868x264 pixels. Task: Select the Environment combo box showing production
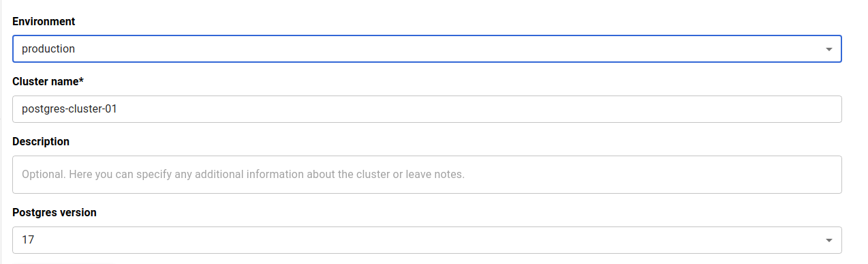[427, 49]
